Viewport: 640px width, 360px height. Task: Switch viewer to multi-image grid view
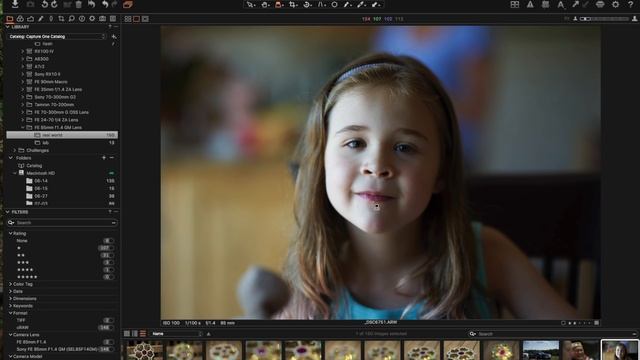click(x=128, y=19)
